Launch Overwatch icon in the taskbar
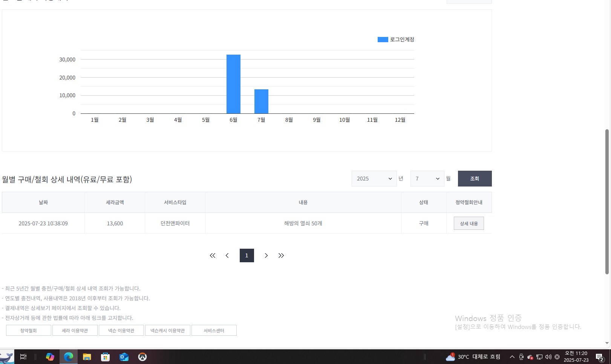 [x=142, y=356]
